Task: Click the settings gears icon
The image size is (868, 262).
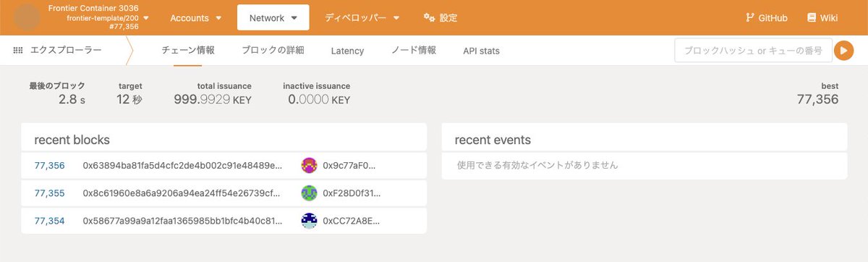Action: pos(429,17)
